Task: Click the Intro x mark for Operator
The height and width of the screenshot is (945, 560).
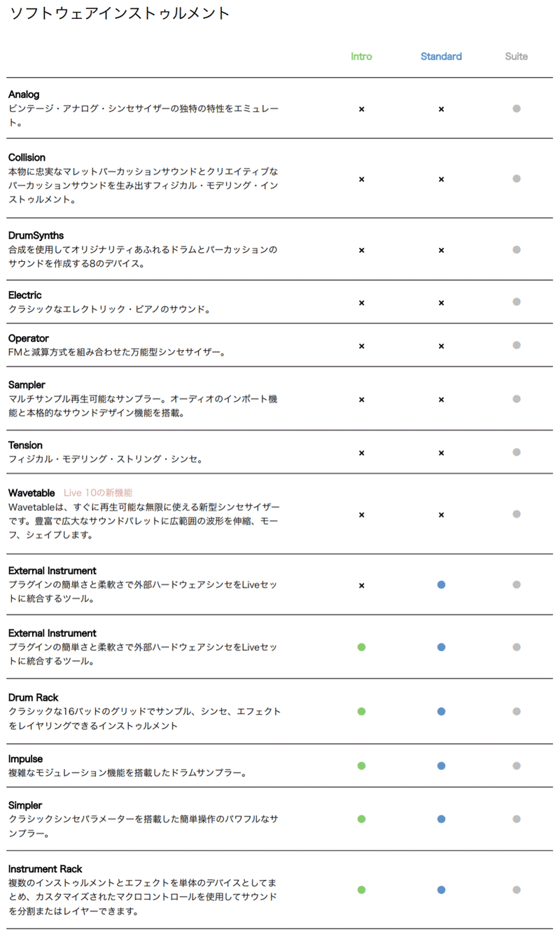Action: pyautogui.click(x=361, y=346)
